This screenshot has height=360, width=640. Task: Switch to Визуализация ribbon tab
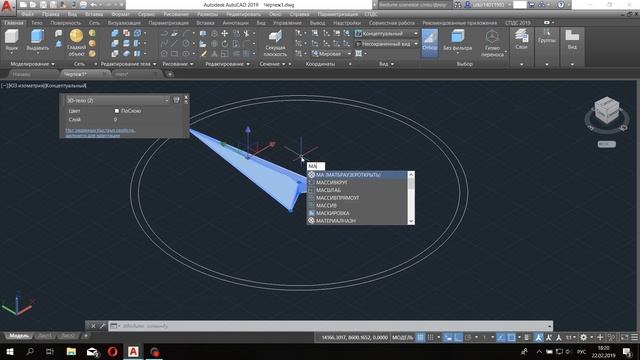(x=124, y=23)
